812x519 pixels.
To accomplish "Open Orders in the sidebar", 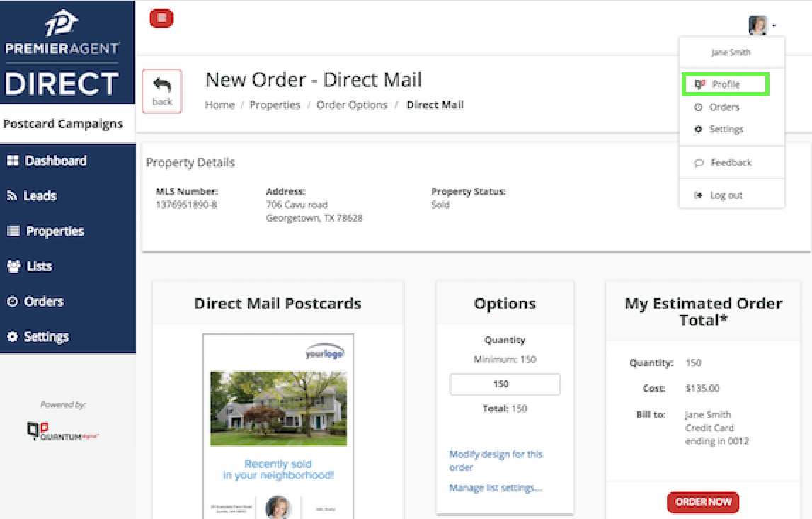I will pos(43,302).
